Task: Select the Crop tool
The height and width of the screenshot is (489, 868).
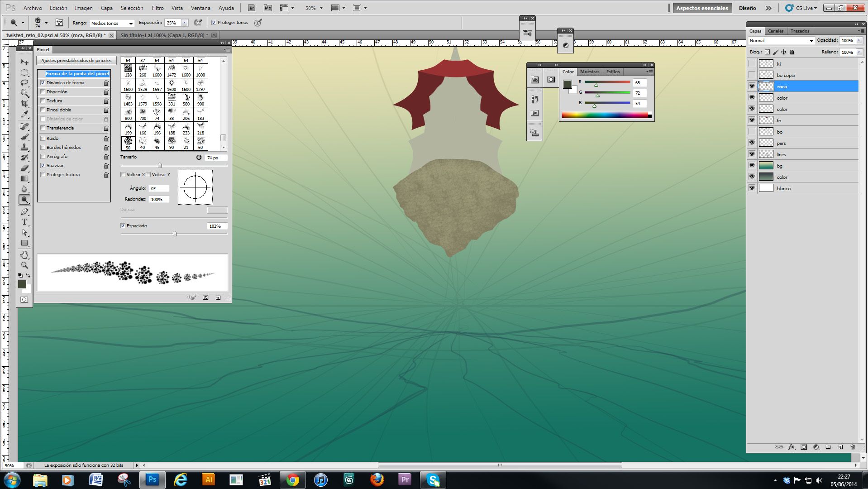Action: pos(24,104)
